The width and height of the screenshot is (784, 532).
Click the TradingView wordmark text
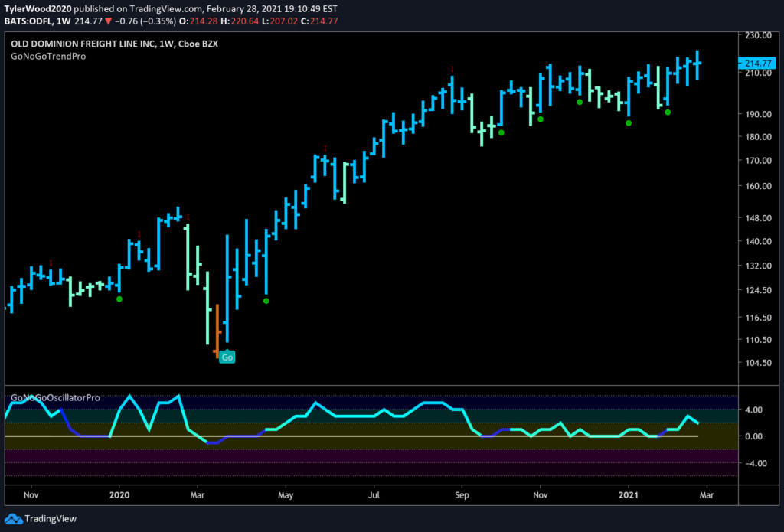pyautogui.click(x=51, y=519)
